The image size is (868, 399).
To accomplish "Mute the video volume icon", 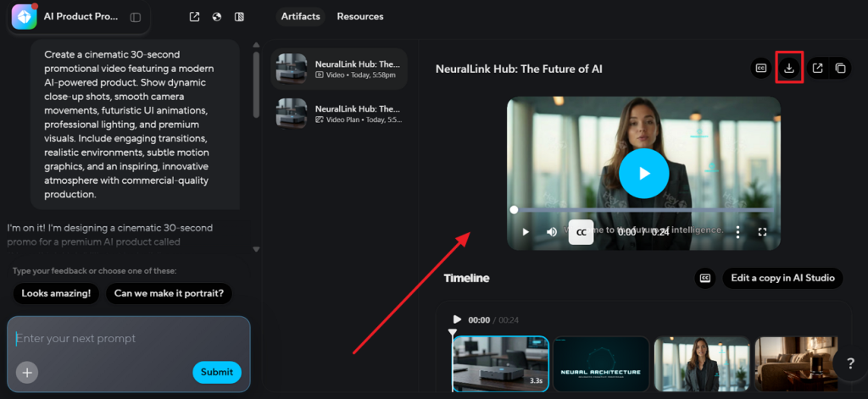I will [552, 232].
